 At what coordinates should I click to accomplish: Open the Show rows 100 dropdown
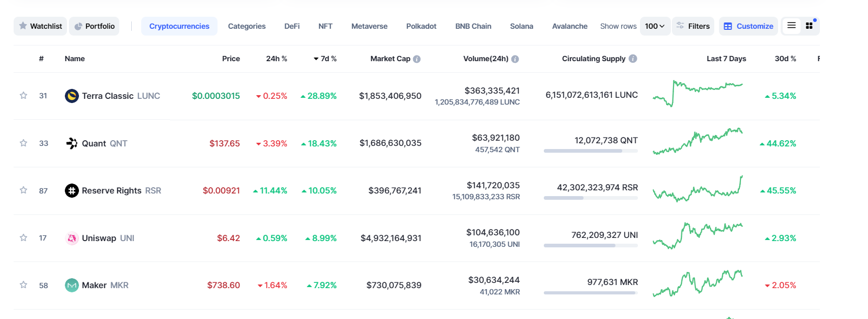[655, 26]
